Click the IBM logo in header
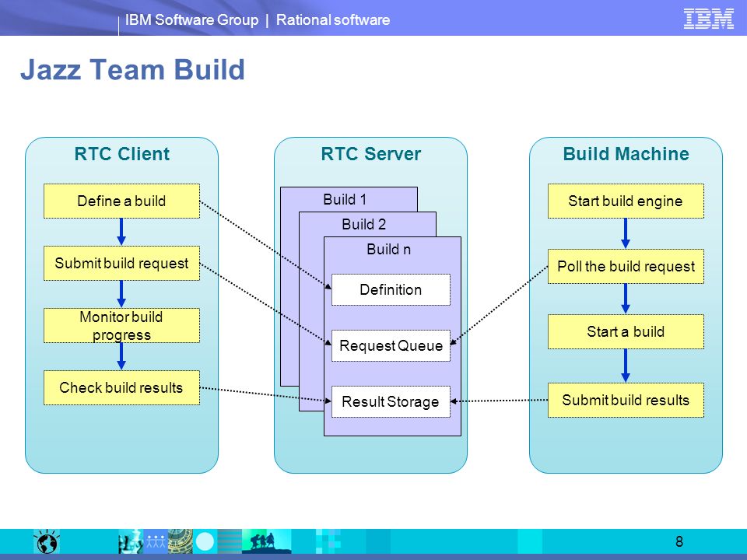747x560 pixels. pos(708,19)
